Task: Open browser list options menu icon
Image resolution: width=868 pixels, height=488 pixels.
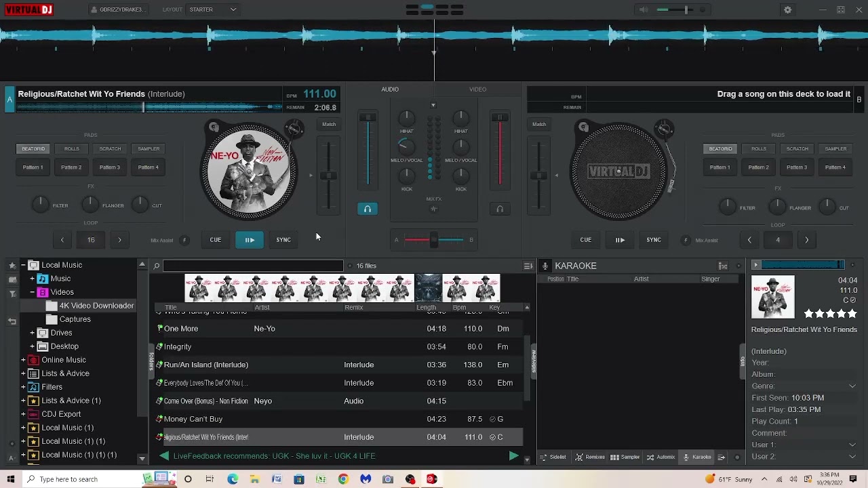Action: [x=528, y=266]
